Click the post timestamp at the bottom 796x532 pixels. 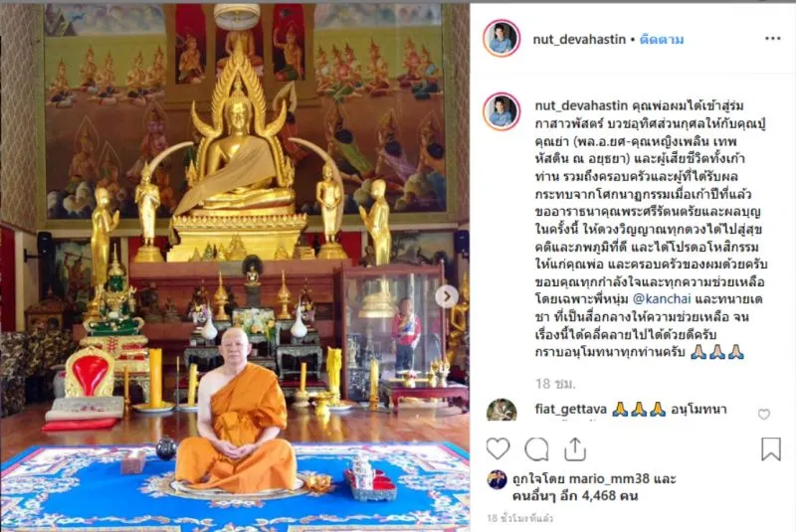(x=519, y=518)
